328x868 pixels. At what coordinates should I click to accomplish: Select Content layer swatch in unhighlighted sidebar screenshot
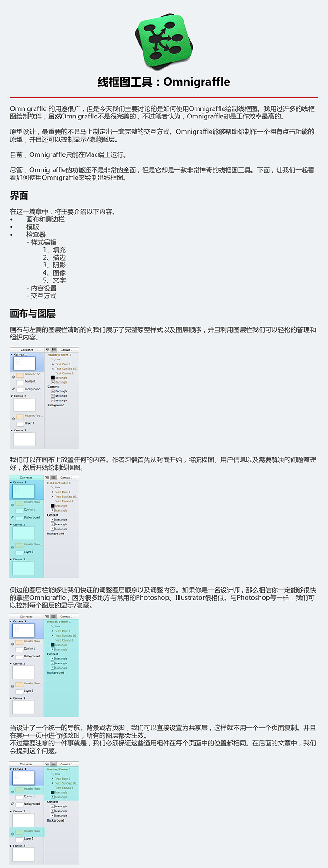pyautogui.click(x=20, y=382)
